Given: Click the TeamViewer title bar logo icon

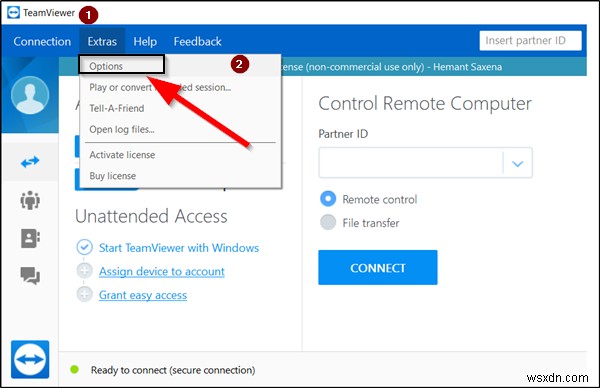Looking at the screenshot, I should tap(13, 12).
